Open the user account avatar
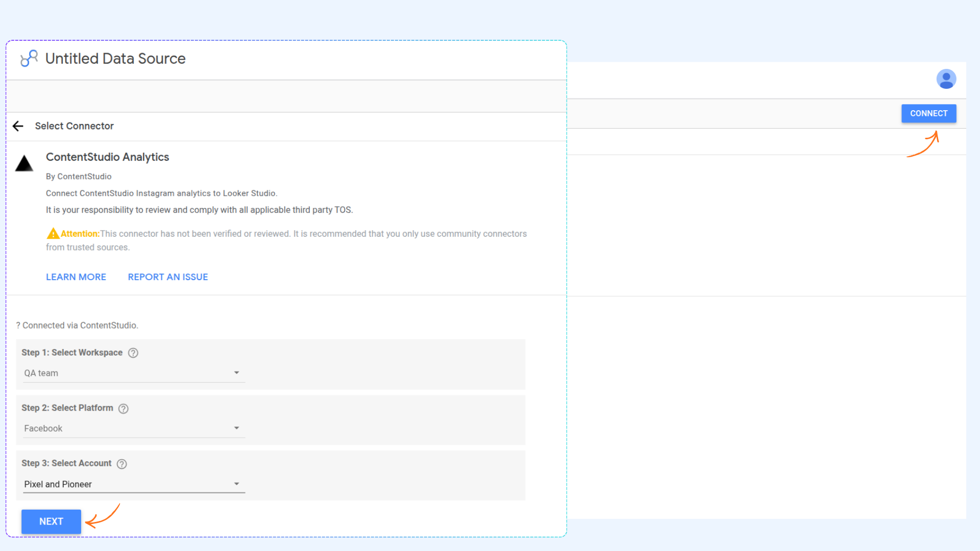980x551 pixels. pos(946,79)
